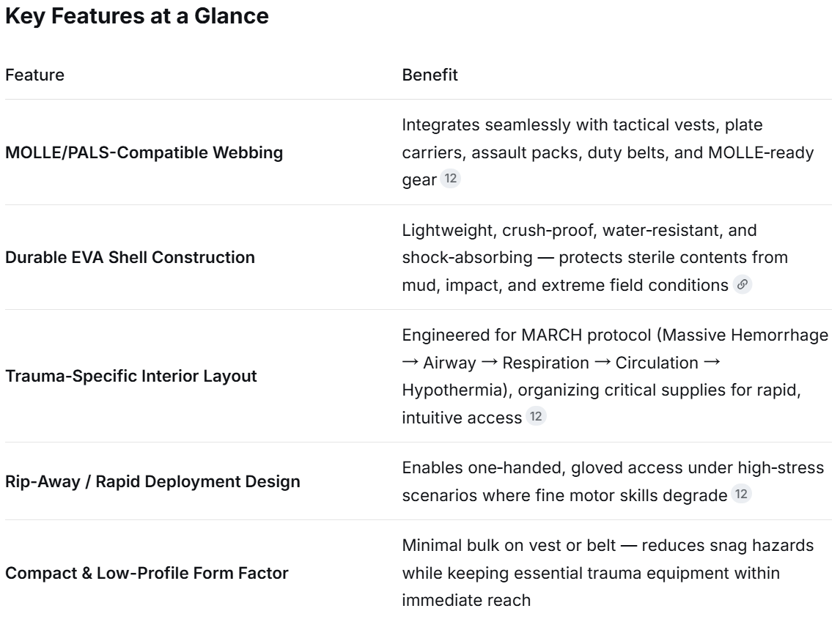Click the Minimal bulk on vest benefit text
Viewport: 840px width, 622px height.
(x=608, y=574)
